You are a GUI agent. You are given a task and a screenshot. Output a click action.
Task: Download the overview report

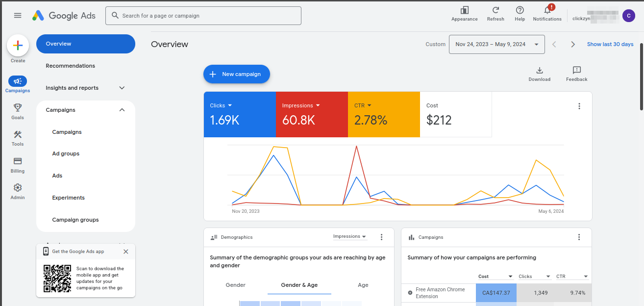point(539,74)
